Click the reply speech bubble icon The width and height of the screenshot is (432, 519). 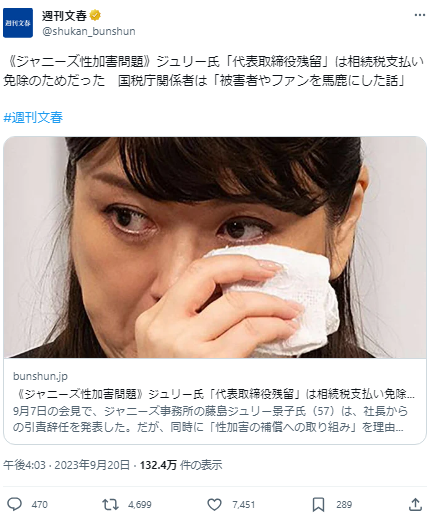15,504
